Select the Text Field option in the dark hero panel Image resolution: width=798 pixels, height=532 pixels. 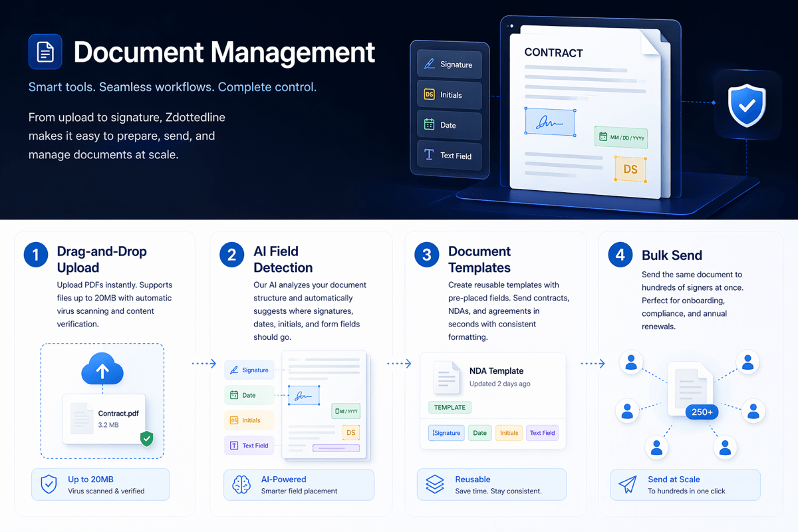coord(450,156)
